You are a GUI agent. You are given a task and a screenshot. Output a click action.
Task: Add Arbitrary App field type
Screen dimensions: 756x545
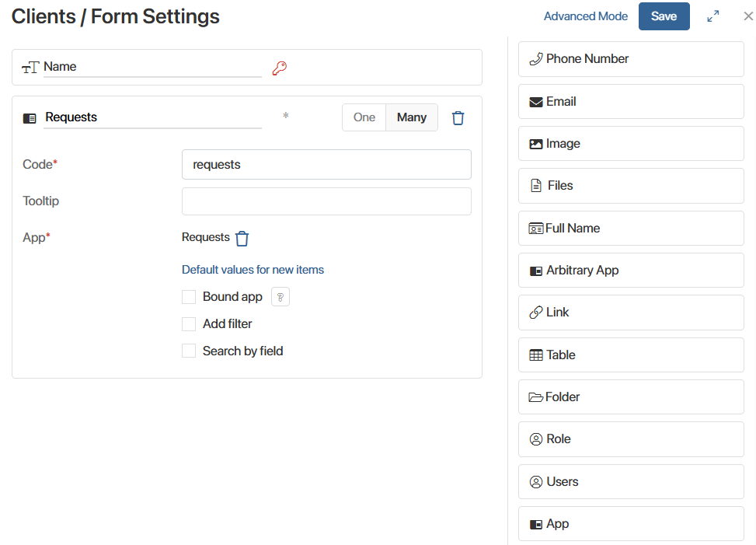tap(630, 271)
